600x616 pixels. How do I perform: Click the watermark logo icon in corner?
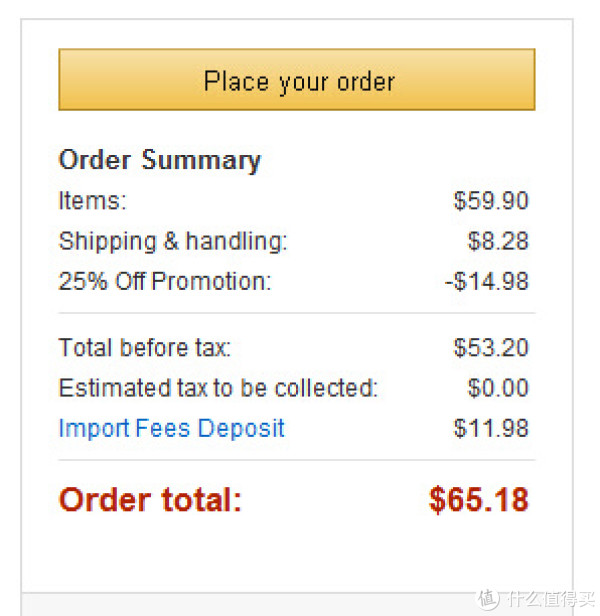pos(488,599)
